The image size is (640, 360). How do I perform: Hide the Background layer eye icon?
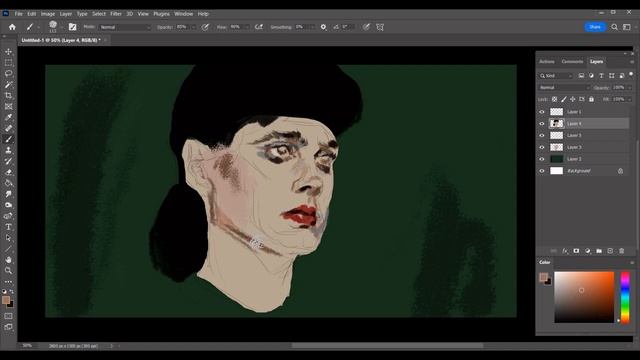click(542, 171)
